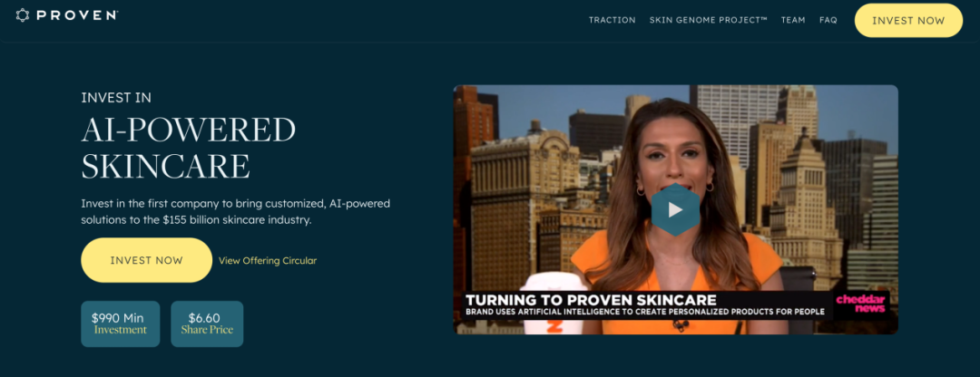980x377 pixels.
Task: Select the Team navigation item
Action: coord(793,20)
